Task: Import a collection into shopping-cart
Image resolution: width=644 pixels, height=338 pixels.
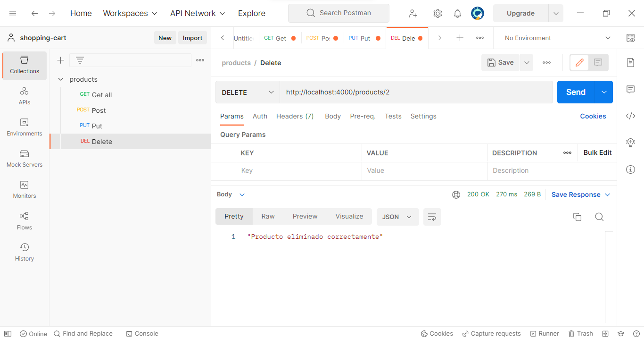Action: (192, 37)
